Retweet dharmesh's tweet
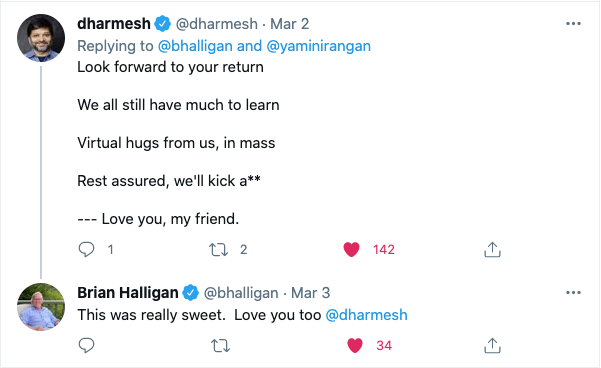This screenshot has height=368, width=601. pos(218,250)
